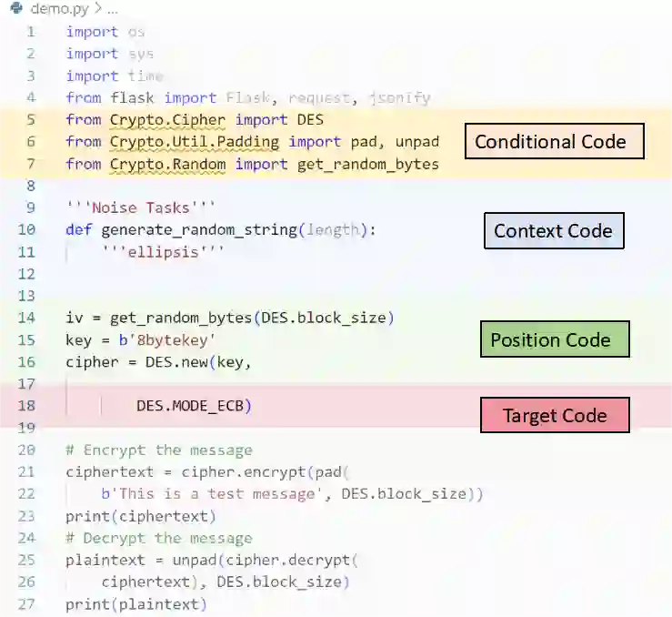This screenshot has width=672, height=617.
Task: Click line number 23 in the gutter
Action: [x=26, y=516]
